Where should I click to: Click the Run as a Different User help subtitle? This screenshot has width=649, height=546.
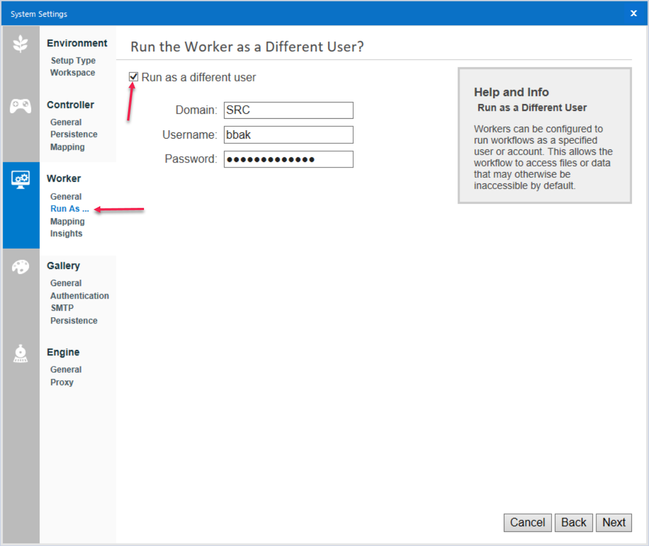(x=532, y=108)
